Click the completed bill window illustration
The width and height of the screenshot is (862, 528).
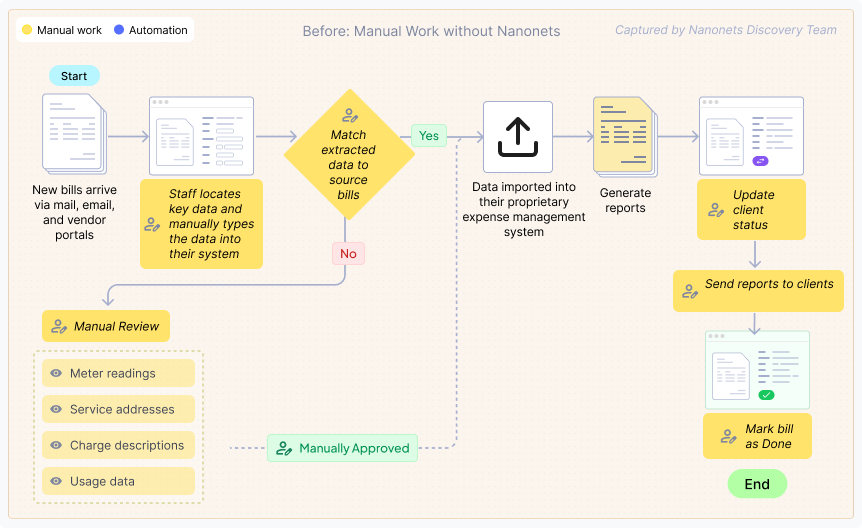coord(758,370)
